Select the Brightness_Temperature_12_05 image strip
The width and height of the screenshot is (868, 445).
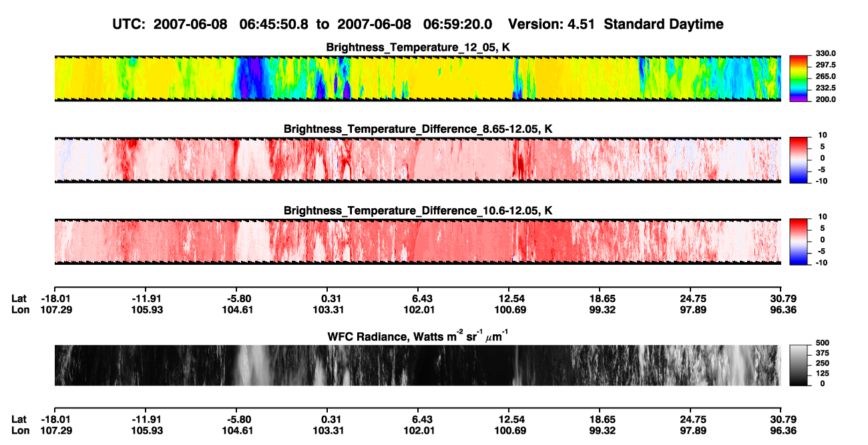(x=417, y=78)
